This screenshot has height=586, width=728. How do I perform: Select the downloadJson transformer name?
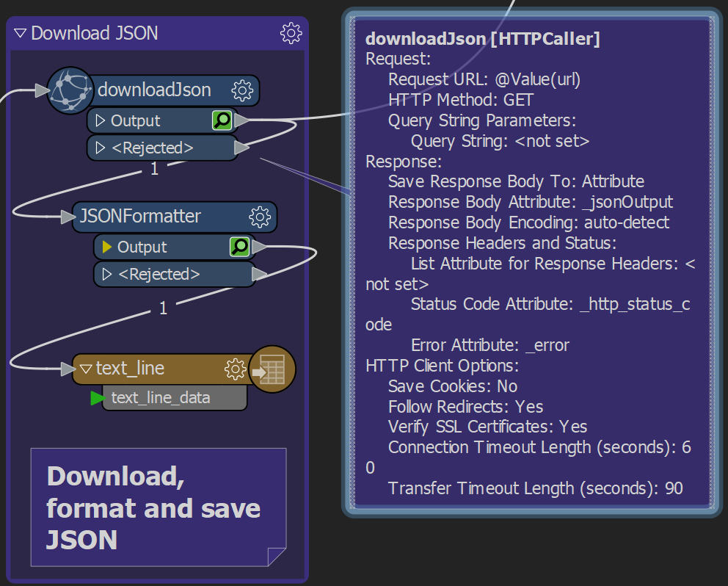[154, 90]
